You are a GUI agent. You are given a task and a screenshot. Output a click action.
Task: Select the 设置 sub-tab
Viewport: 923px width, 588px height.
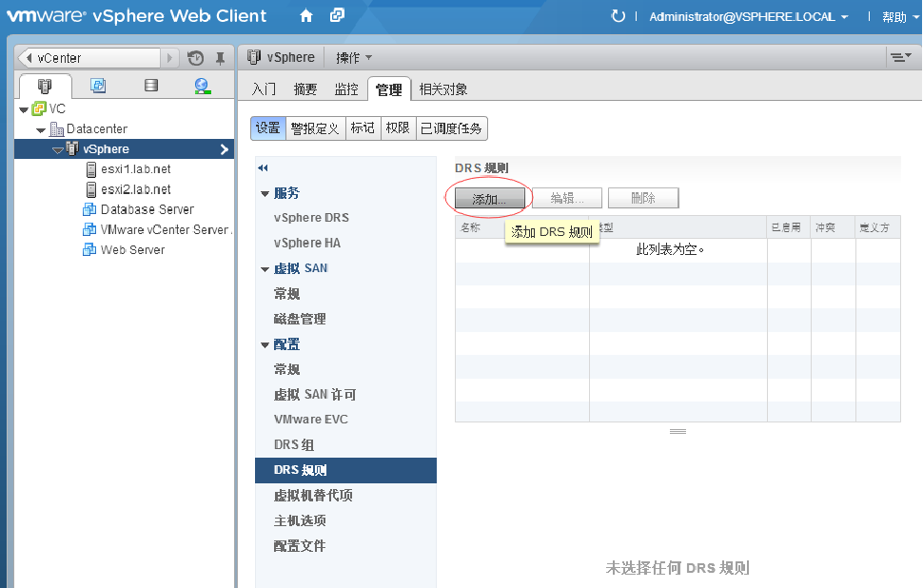coord(268,128)
